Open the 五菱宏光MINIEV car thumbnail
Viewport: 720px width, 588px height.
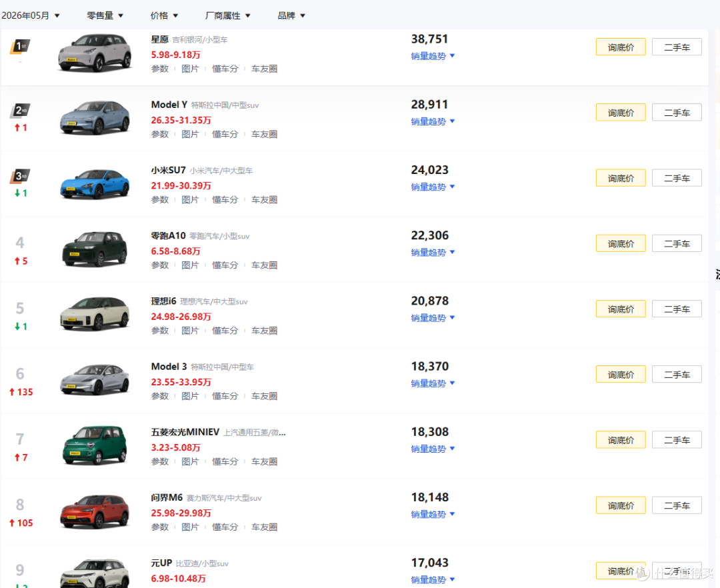95,445
